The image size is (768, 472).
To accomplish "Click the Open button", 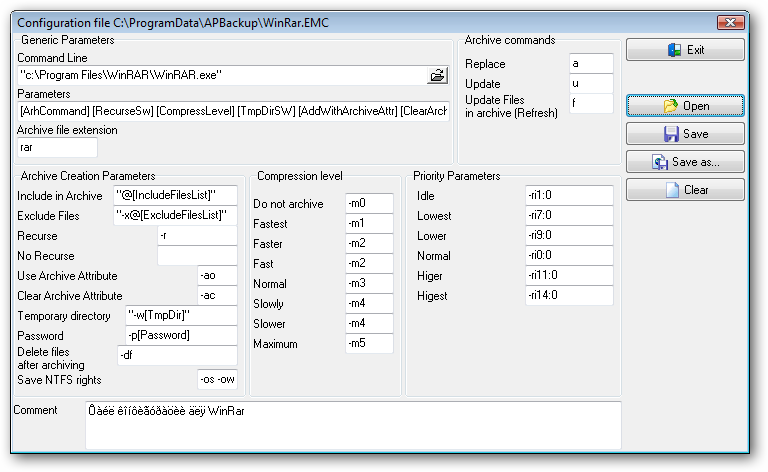I will click(685, 106).
